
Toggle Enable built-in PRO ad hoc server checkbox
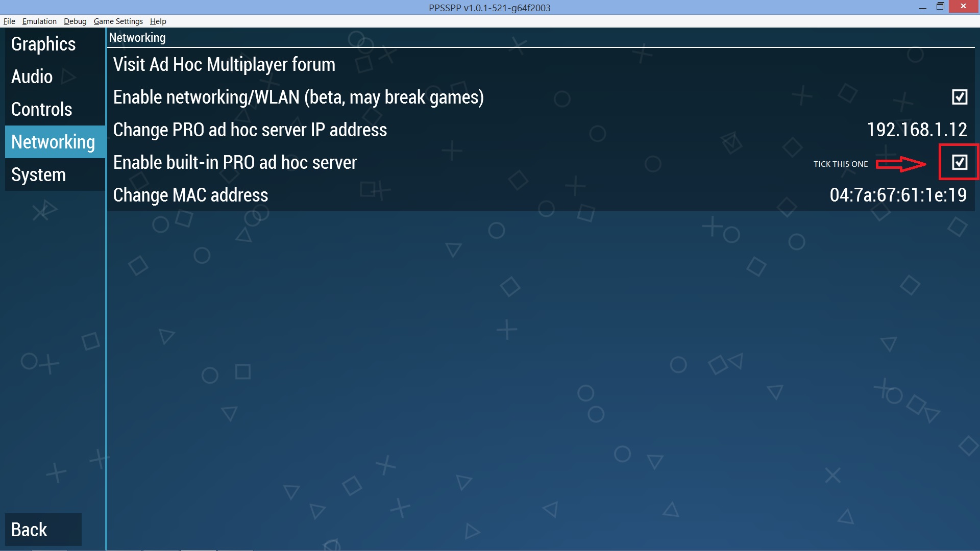tap(960, 162)
